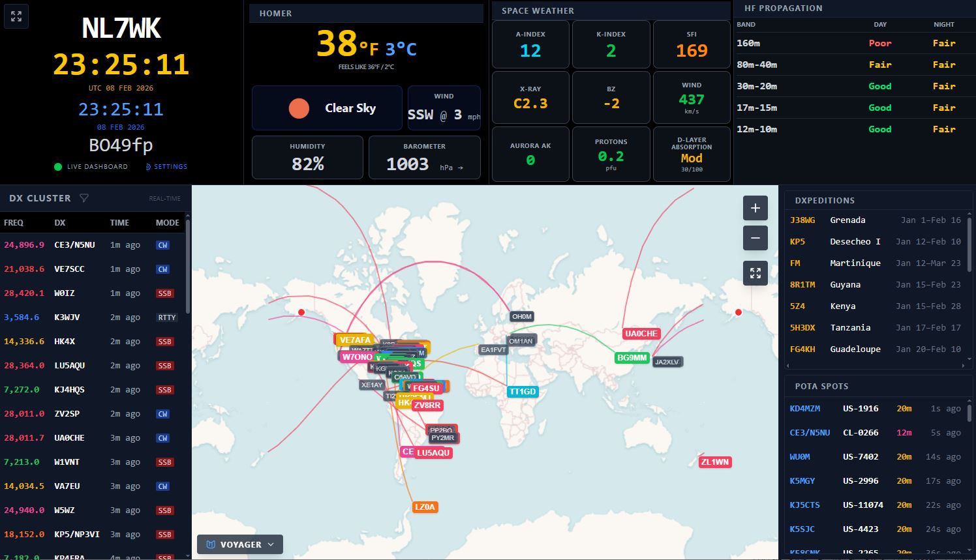Select the LU5AQU map marker

tap(433, 452)
